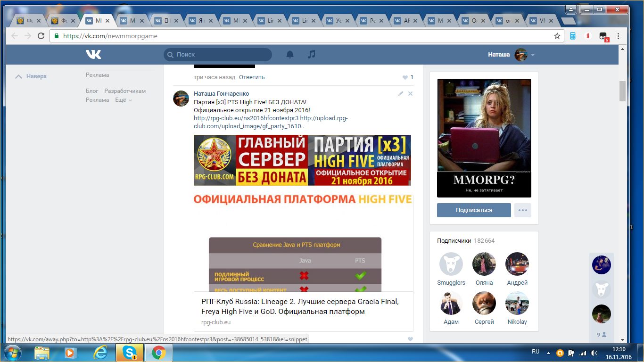Open the rpg-club.eu/ns2016hfcontestpr3 link

click(x=246, y=118)
